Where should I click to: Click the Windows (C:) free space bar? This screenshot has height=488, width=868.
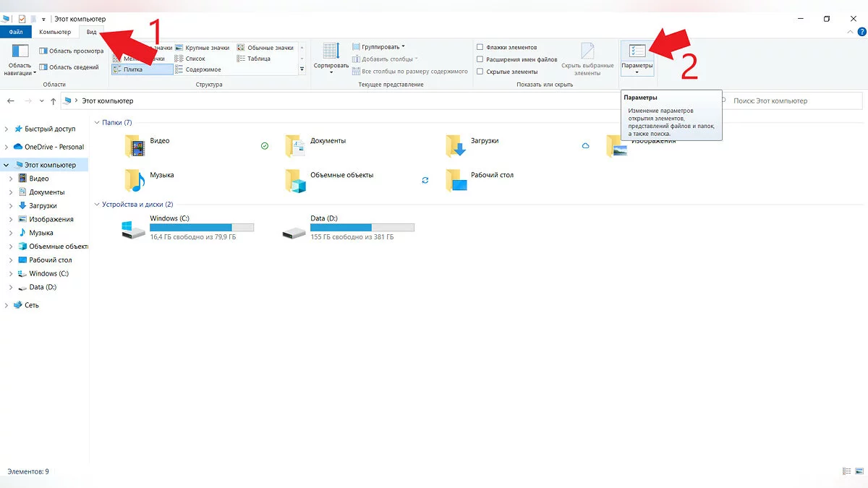(x=202, y=227)
